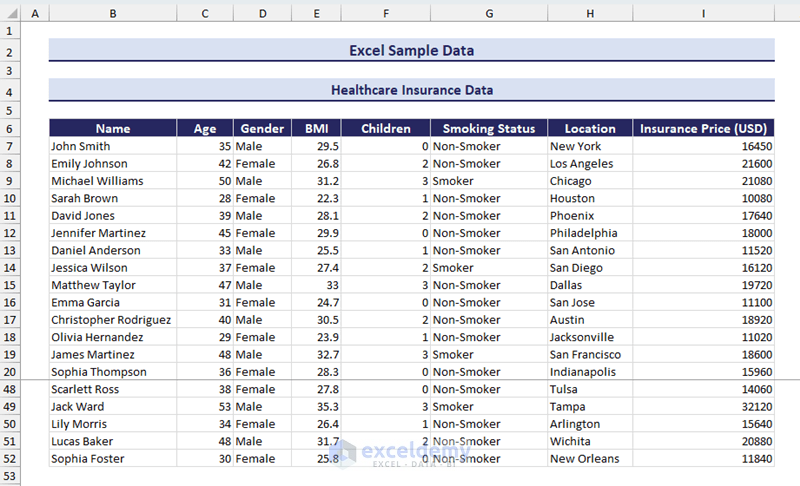Click the Christopher Rodriguez cell
Image resolution: width=800 pixels, height=486 pixels.
point(113,320)
